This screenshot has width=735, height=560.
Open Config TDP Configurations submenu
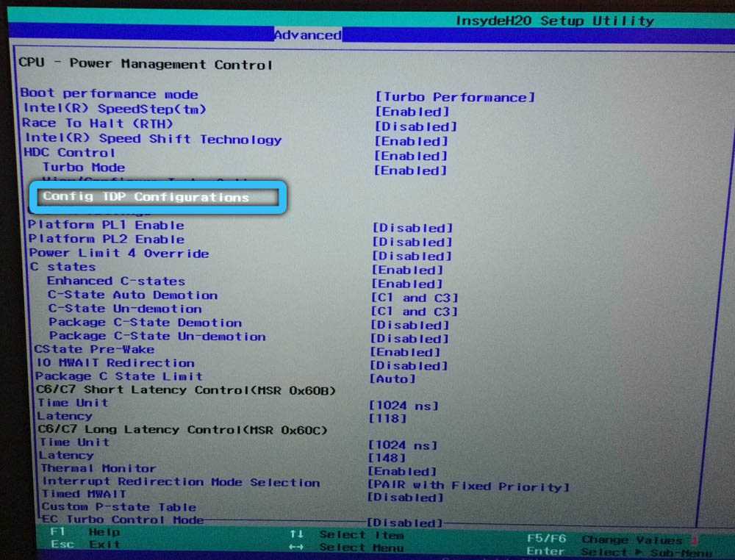click(x=146, y=197)
